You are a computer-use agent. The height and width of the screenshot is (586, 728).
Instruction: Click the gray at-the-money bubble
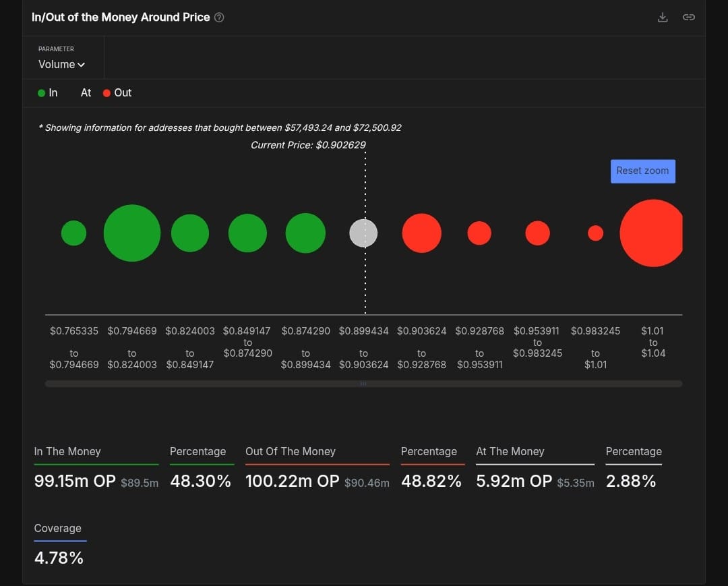click(x=363, y=233)
